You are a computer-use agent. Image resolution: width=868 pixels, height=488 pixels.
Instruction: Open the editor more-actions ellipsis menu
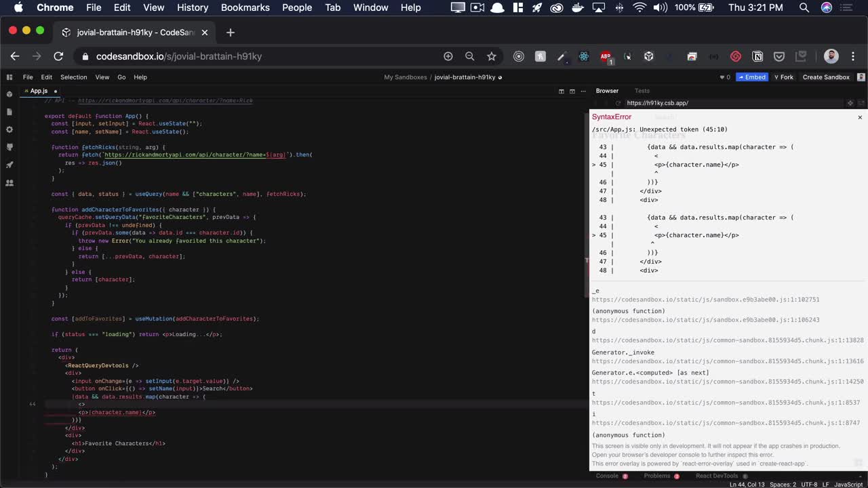pos(583,90)
